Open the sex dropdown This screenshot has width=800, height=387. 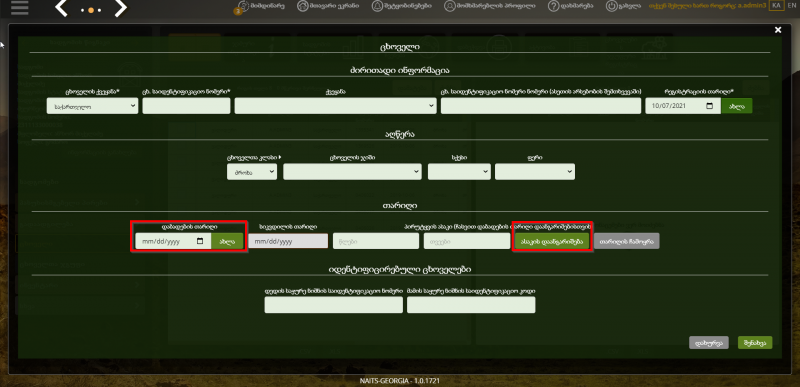point(459,172)
